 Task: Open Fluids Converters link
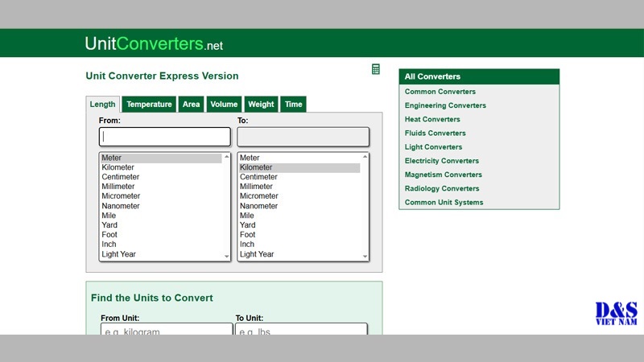(435, 133)
